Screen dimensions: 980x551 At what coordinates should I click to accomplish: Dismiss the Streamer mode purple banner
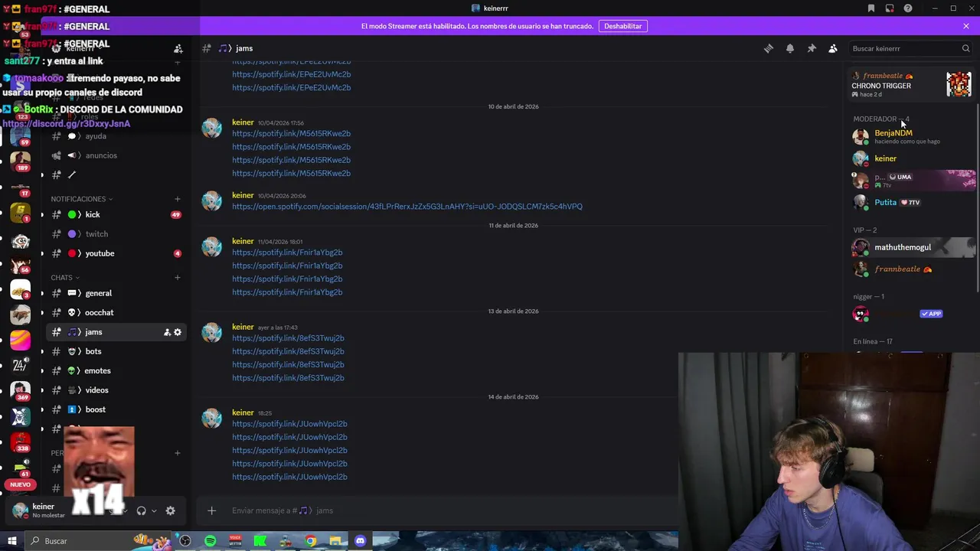[x=966, y=26]
